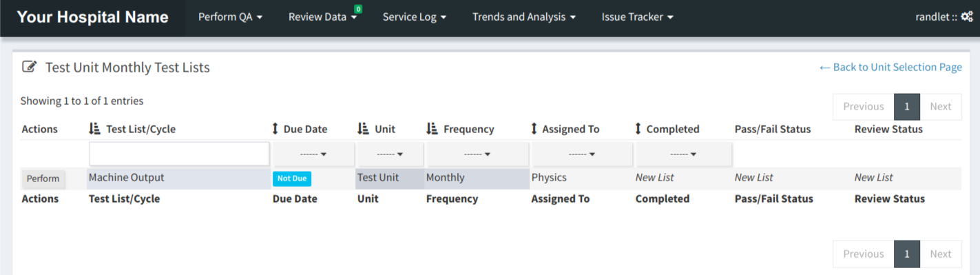Image resolution: width=980 pixels, height=275 pixels.
Task: Open the Trends and Analysis menu
Action: [524, 17]
